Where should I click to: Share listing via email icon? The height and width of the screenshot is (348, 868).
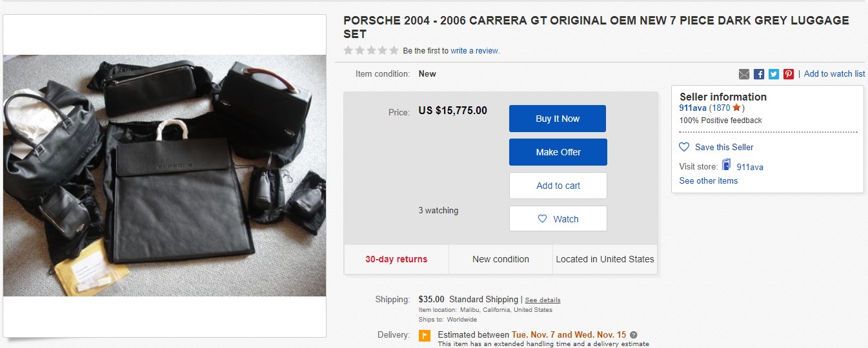click(744, 74)
